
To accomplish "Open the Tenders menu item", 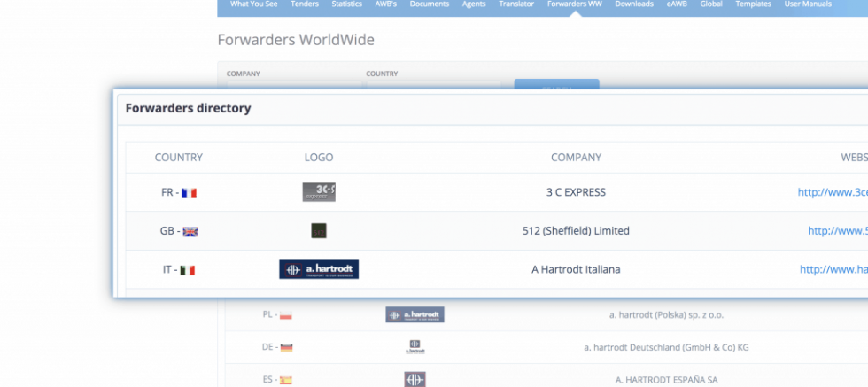I will click(304, 4).
